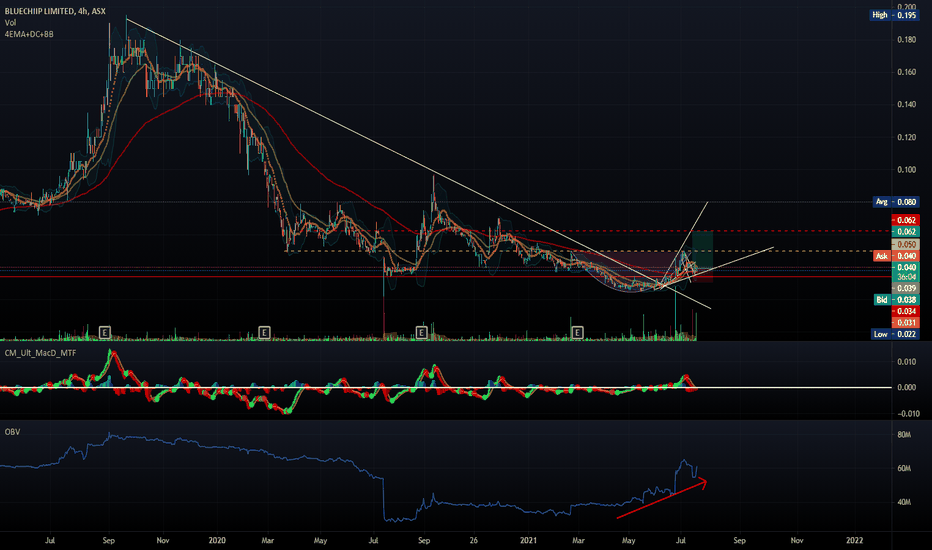Click the red 0.034 price label
The height and width of the screenshot is (550, 932).
tap(905, 311)
